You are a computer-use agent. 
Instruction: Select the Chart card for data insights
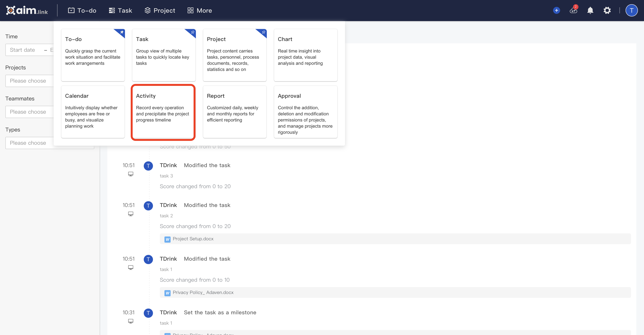click(x=306, y=55)
